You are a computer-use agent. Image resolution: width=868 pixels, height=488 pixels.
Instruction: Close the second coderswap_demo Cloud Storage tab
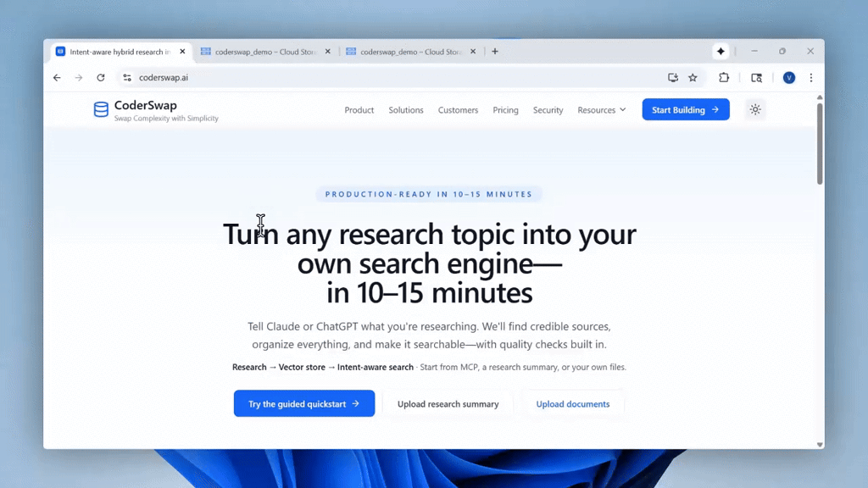point(473,52)
